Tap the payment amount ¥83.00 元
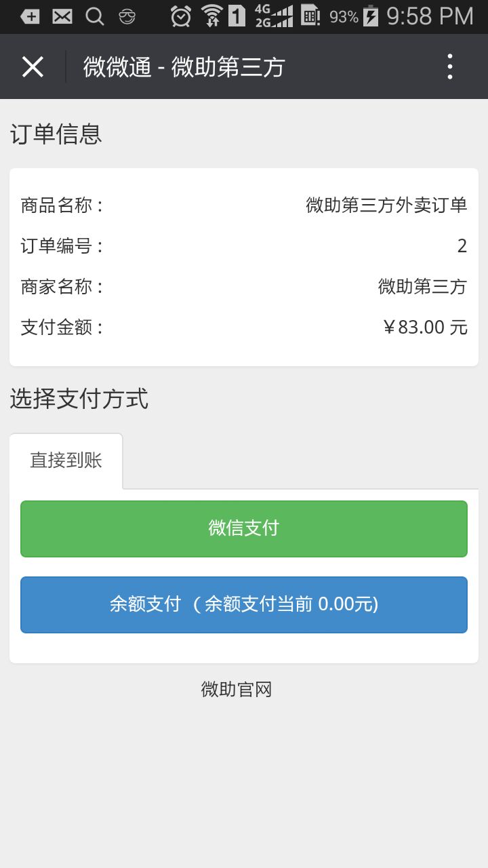The height and width of the screenshot is (868, 488). (425, 328)
